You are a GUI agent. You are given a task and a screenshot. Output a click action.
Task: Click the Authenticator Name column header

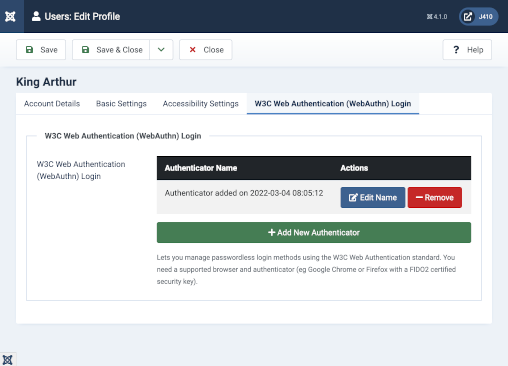tap(201, 168)
